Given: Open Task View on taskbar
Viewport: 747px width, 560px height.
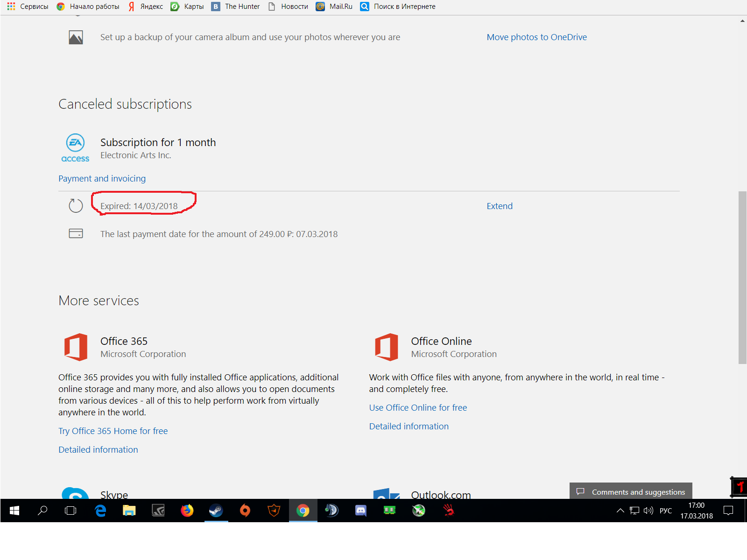Looking at the screenshot, I should tap(70, 511).
